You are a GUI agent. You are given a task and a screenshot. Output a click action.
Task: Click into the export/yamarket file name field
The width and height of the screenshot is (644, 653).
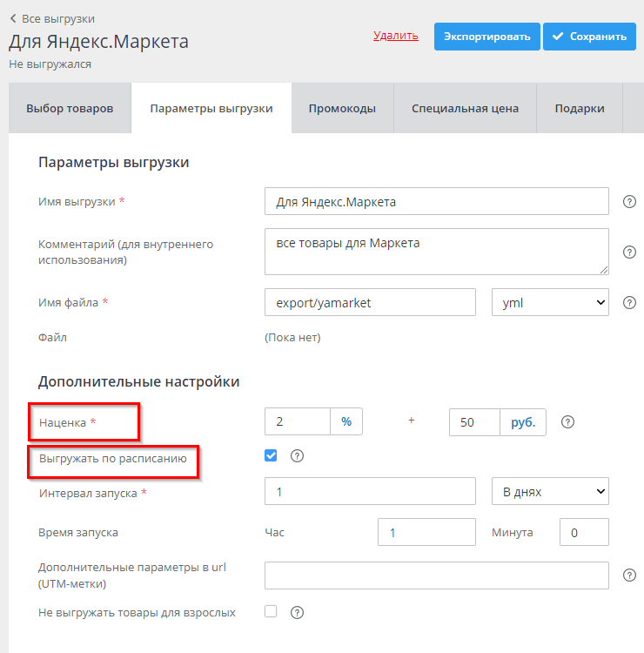(x=370, y=302)
